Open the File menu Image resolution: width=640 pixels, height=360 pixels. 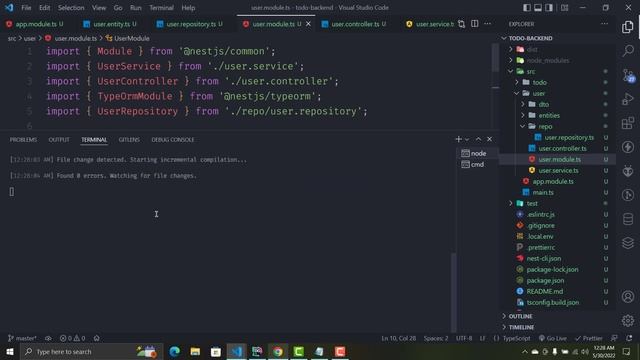point(26,8)
